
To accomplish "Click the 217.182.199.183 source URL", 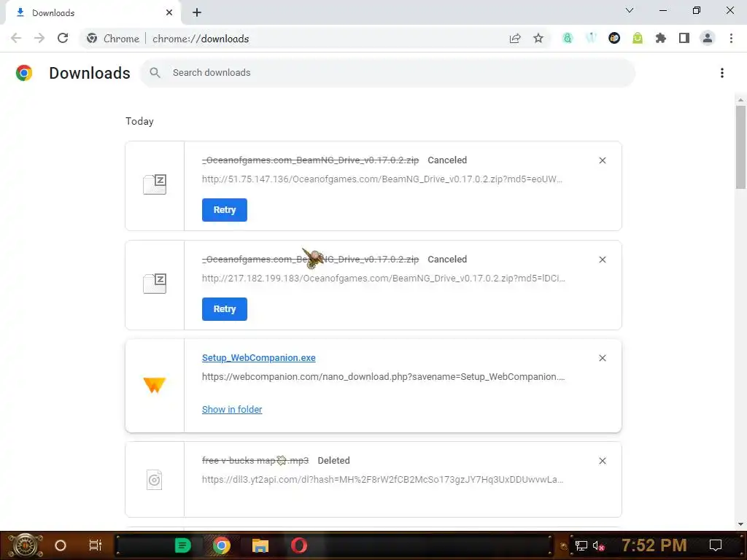I will tap(384, 278).
